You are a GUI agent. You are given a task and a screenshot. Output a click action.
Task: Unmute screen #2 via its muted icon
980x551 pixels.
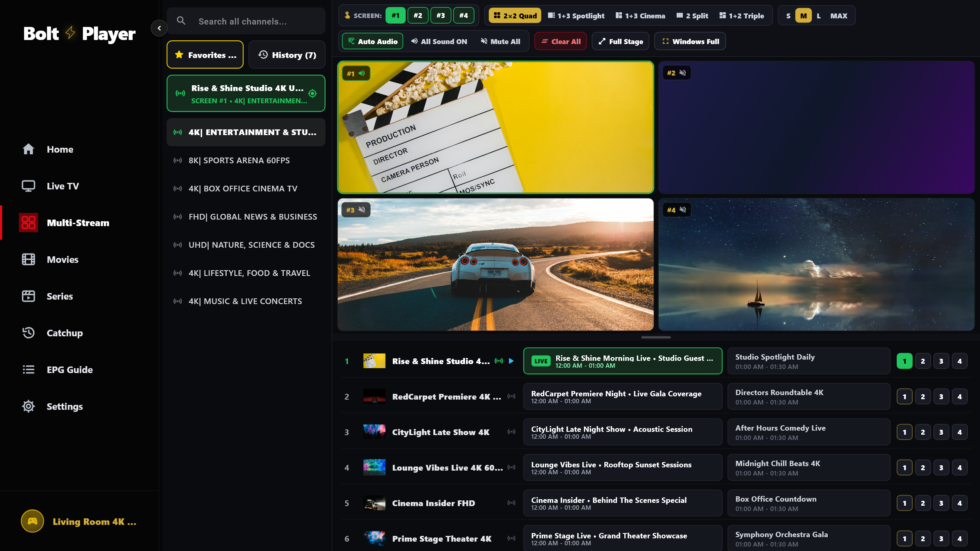coord(683,73)
